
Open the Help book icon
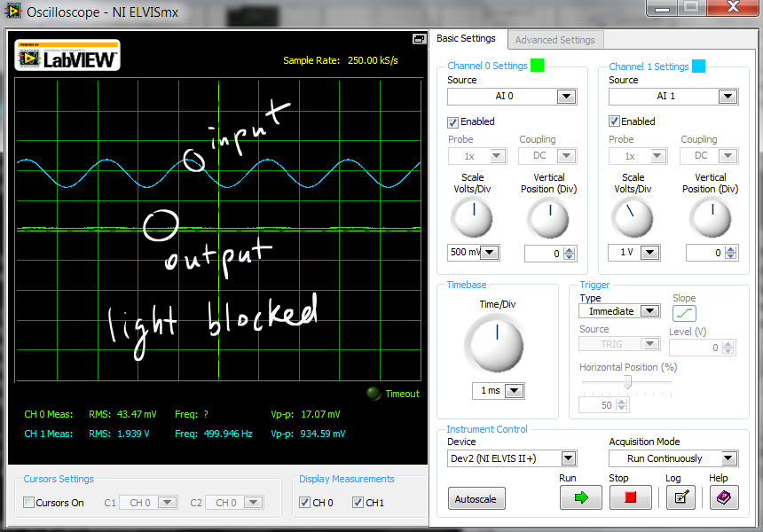tap(724, 497)
